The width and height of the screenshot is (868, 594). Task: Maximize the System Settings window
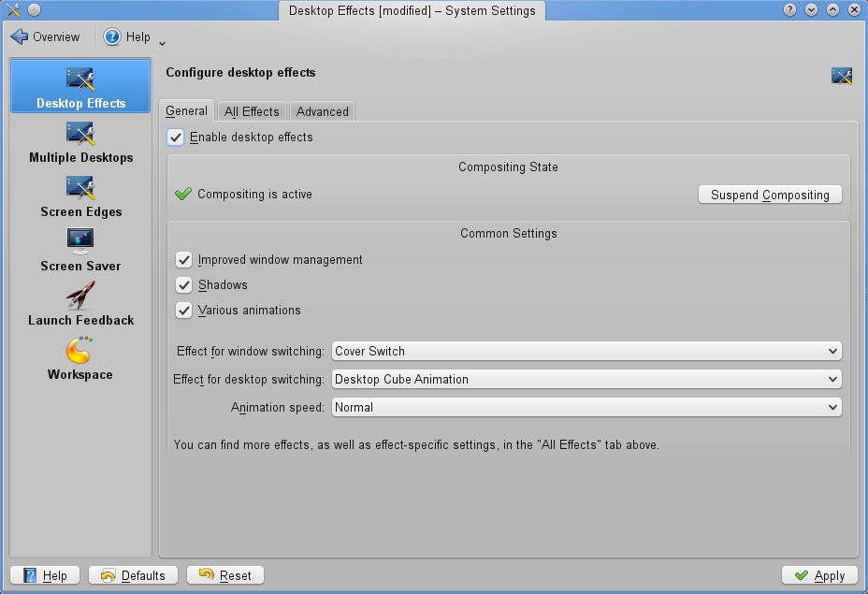point(833,10)
